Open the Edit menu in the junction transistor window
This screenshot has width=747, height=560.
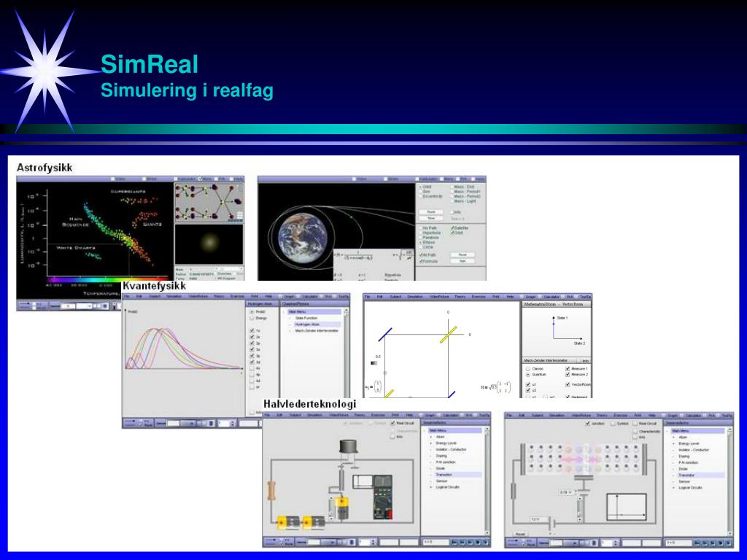click(x=522, y=415)
